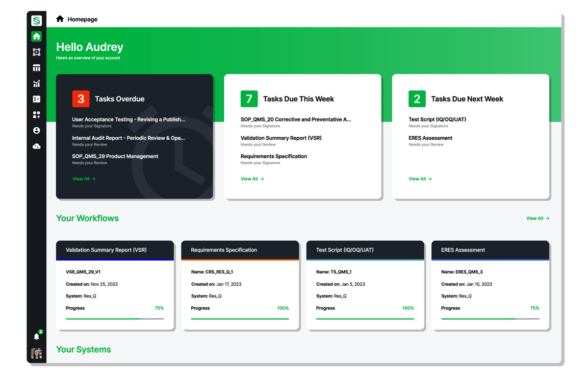Image resolution: width=588 pixels, height=374 pixels.
Task: Open notifications via the bell icon
Action: pyautogui.click(x=36, y=336)
